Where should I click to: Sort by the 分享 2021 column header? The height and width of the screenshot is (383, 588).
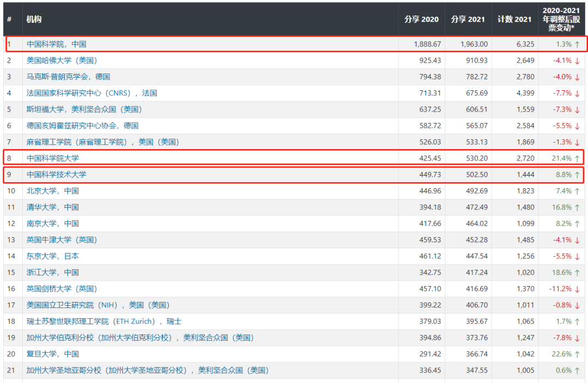click(x=468, y=20)
